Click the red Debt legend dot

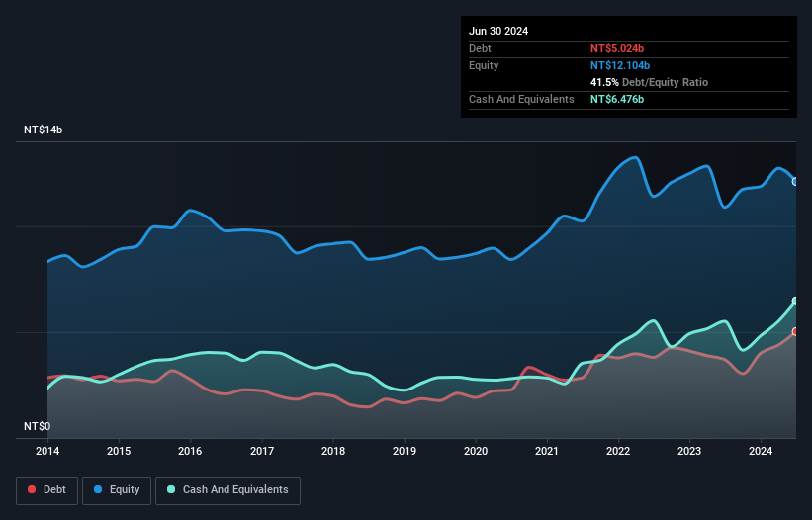tap(32, 489)
